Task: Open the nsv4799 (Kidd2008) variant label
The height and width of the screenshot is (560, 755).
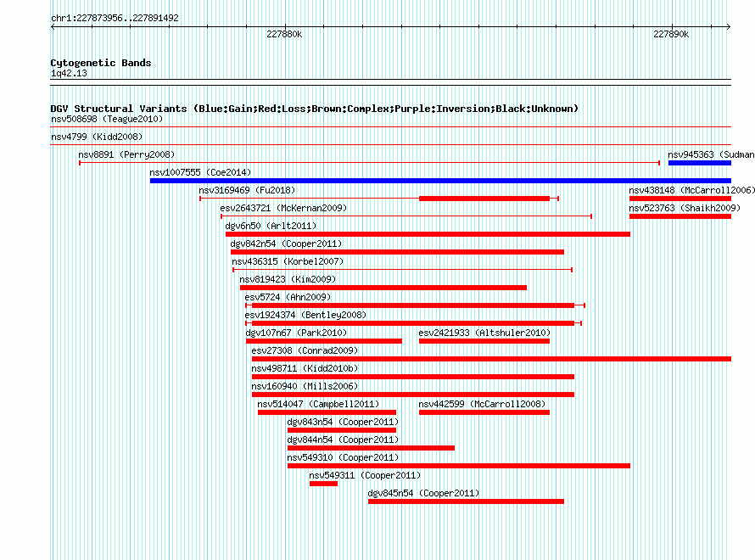Action: point(97,137)
